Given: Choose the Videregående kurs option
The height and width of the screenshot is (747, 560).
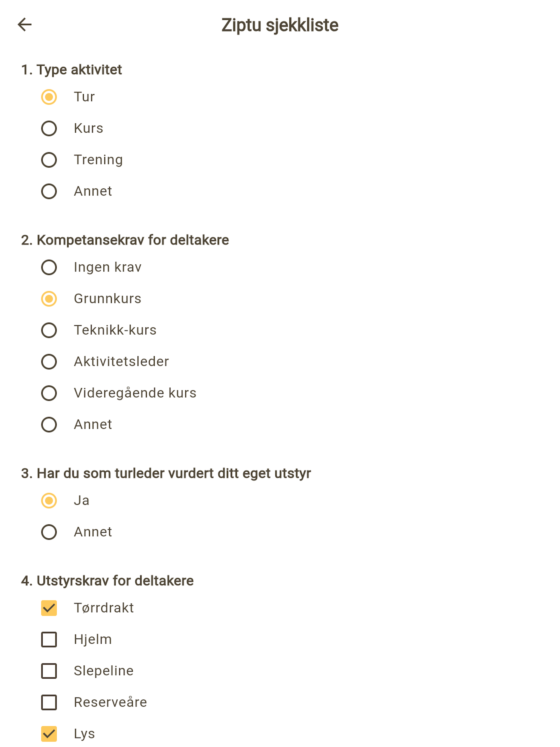Looking at the screenshot, I should click(49, 393).
